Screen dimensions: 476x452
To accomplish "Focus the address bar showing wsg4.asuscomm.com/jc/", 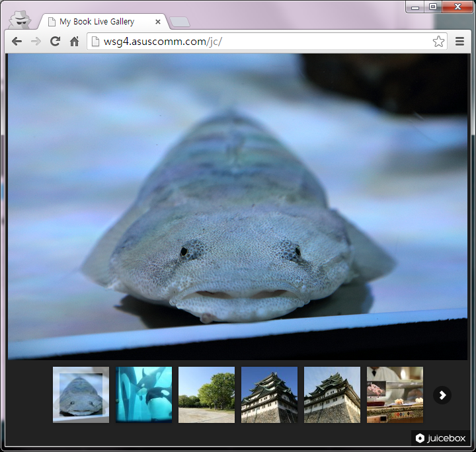I will click(264, 42).
